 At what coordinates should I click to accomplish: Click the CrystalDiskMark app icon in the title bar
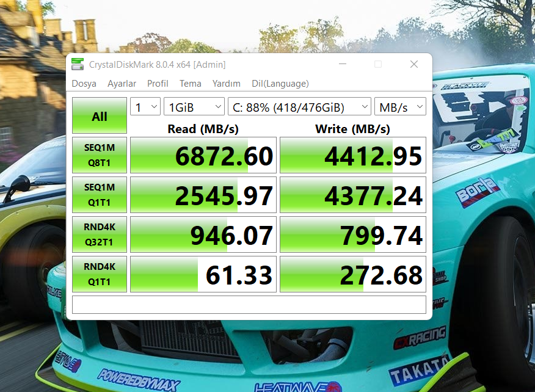(x=78, y=64)
